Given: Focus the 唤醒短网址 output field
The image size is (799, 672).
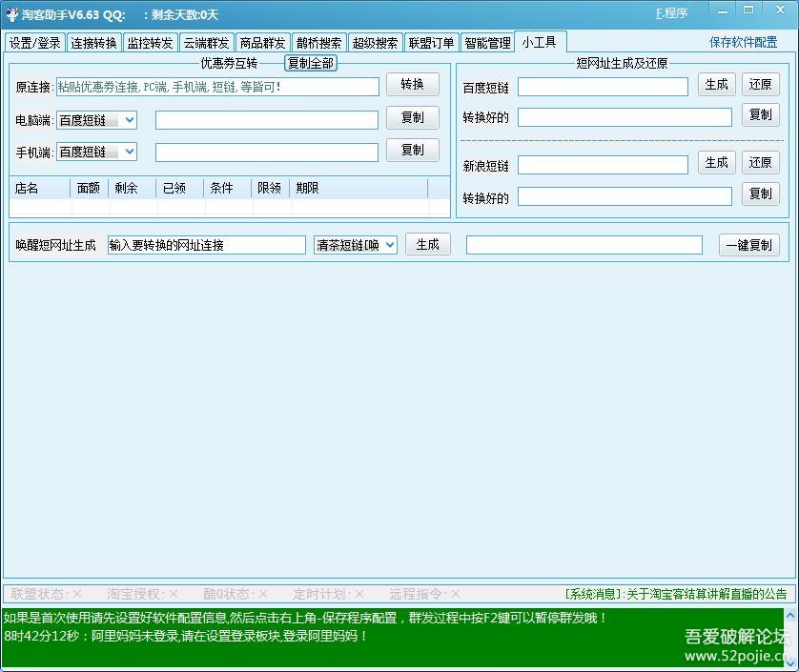Looking at the screenshot, I should 584,245.
